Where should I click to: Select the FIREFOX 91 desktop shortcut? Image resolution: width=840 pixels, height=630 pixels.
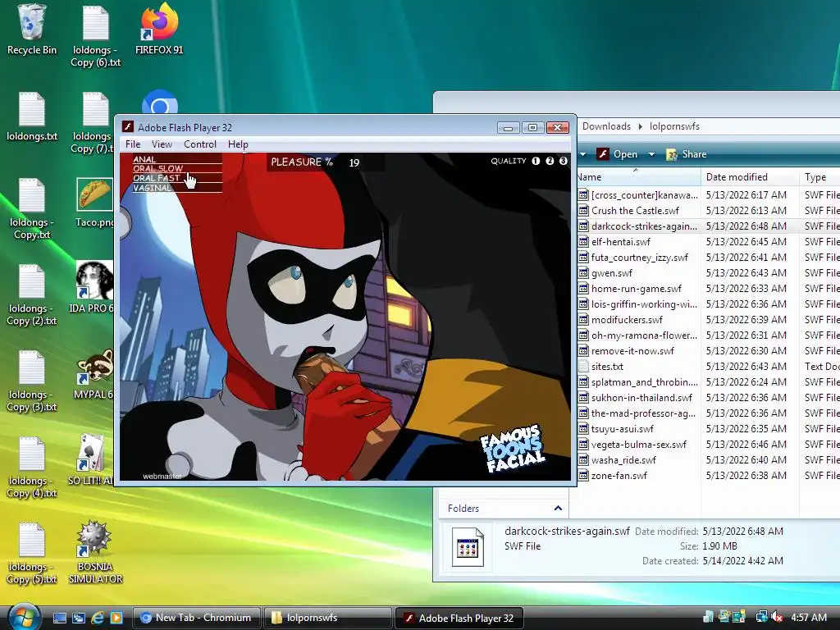click(x=159, y=30)
